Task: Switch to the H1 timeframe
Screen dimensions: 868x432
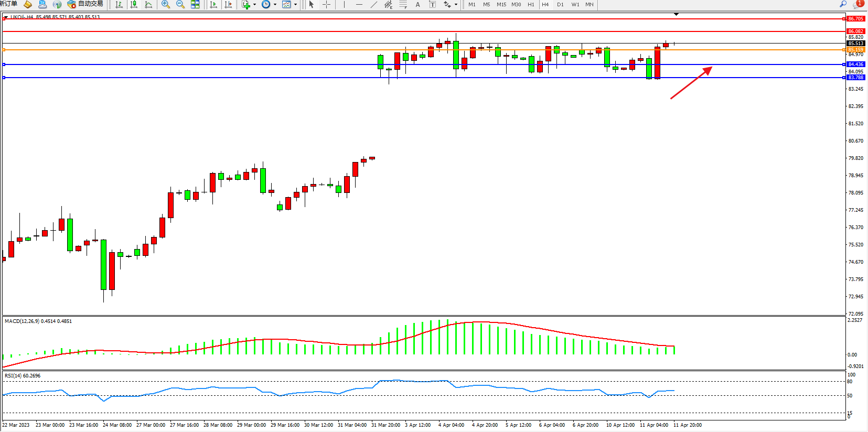Action: (x=531, y=5)
